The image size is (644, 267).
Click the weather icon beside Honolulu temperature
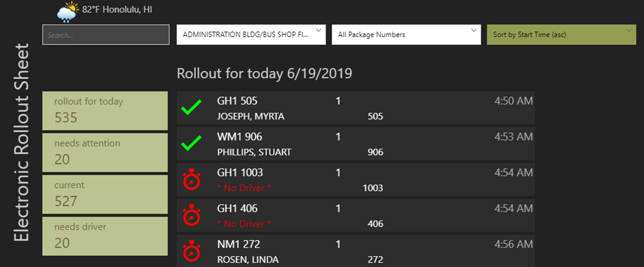67,12
